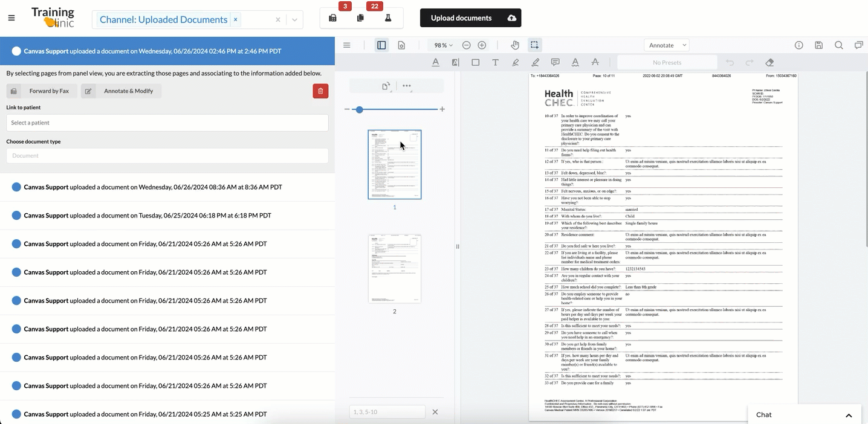Click the Upload documents button
Screen dimensions: 868x424
470,18
